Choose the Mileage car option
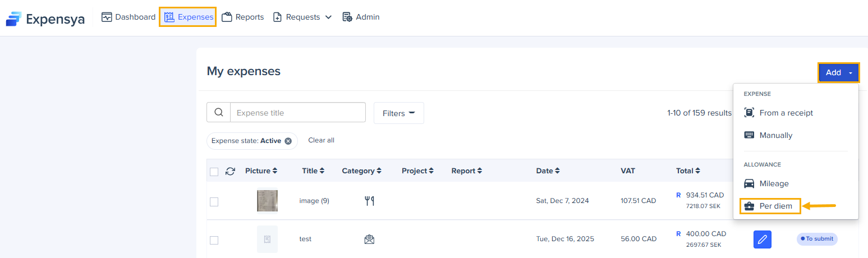Screen dimensions: 868x258 point(773,183)
